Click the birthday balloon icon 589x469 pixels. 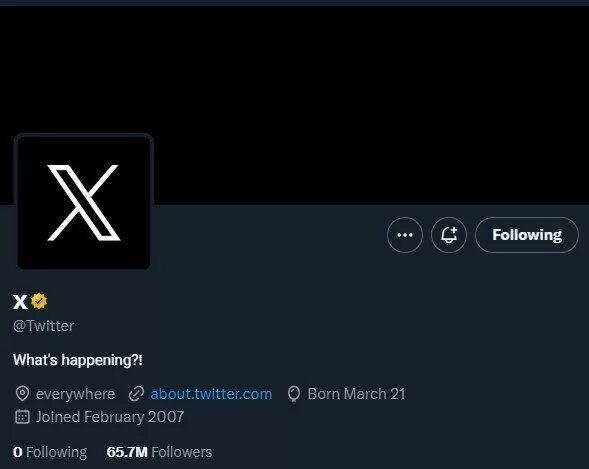pos(293,394)
